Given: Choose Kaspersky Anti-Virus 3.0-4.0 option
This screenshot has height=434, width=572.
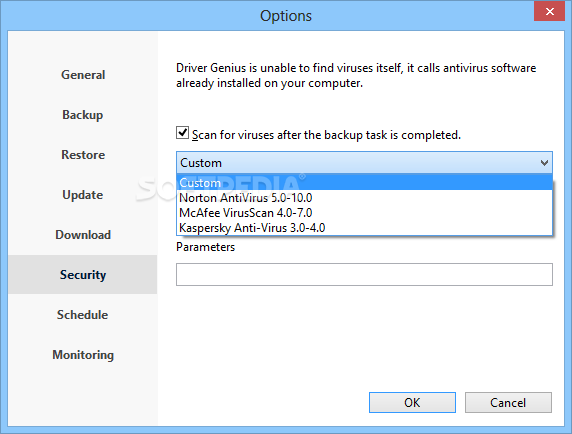Looking at the screenshot, I should [x=364, y=228].
